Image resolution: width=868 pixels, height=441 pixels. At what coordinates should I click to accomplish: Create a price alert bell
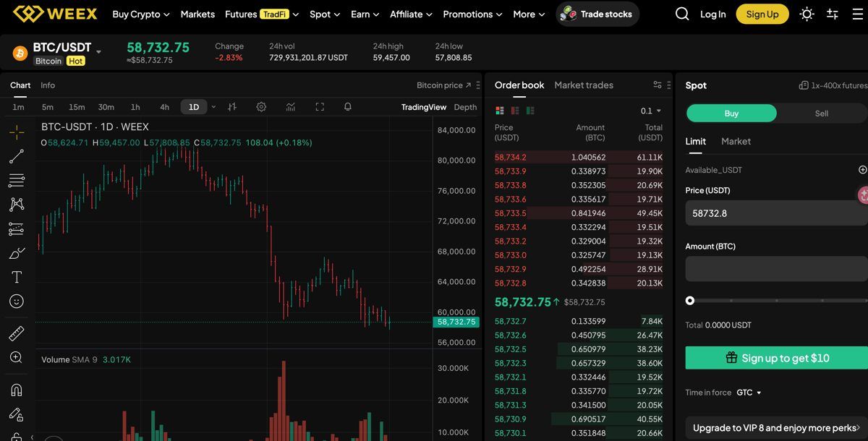(x=348, y=107)
